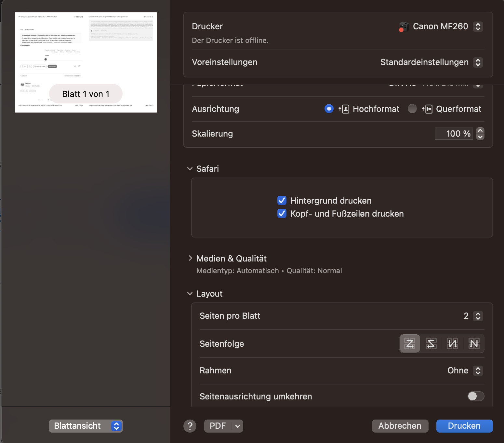Decrease scaling with the stepper down arrow
Image resolution: width=504 pixels, height=443 pixels.
[x=480, y=137]
